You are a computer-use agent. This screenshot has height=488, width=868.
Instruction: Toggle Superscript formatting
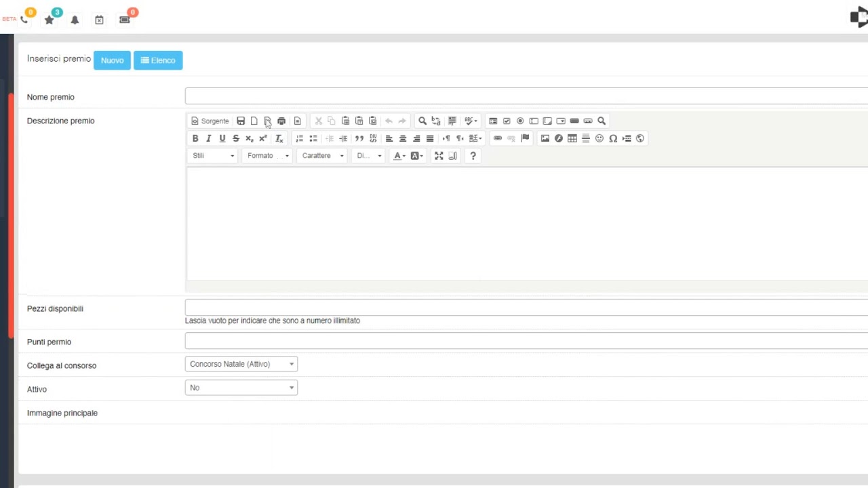tap(263, 138)
